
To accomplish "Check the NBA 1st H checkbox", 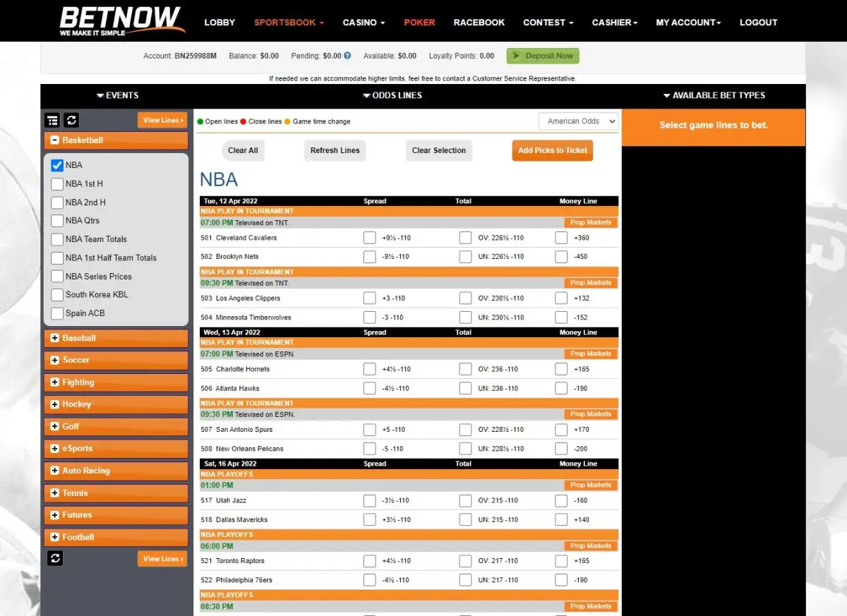I will point(57,183).
